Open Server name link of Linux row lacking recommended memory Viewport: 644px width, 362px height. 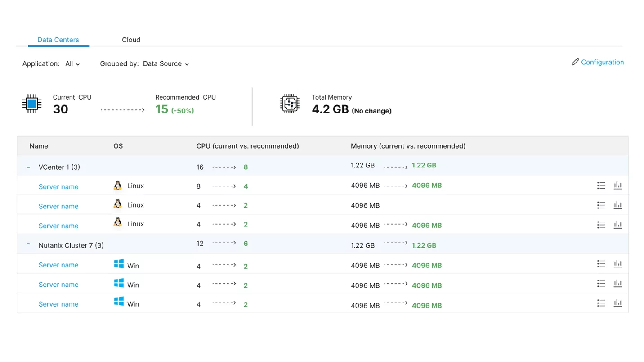58,206
